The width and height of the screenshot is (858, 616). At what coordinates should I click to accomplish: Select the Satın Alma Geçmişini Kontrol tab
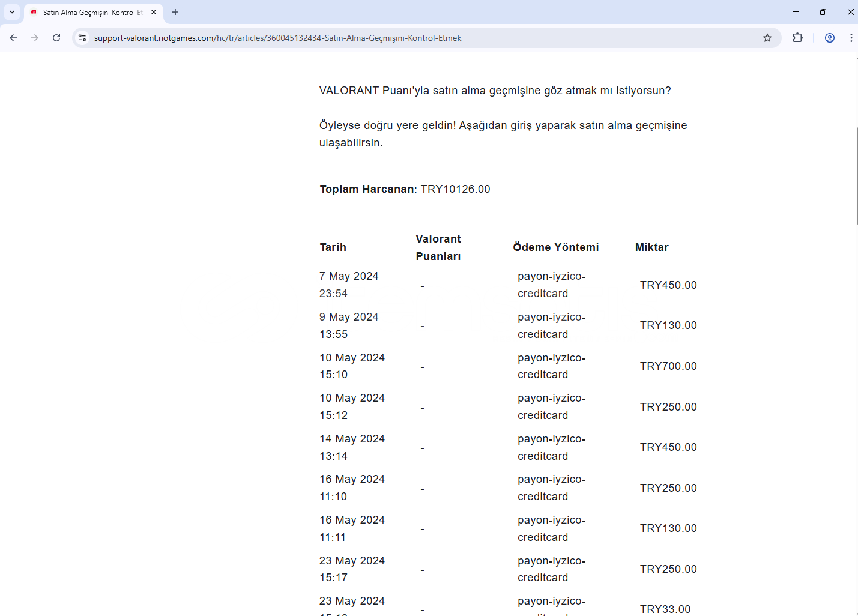[x=93, y=13]
